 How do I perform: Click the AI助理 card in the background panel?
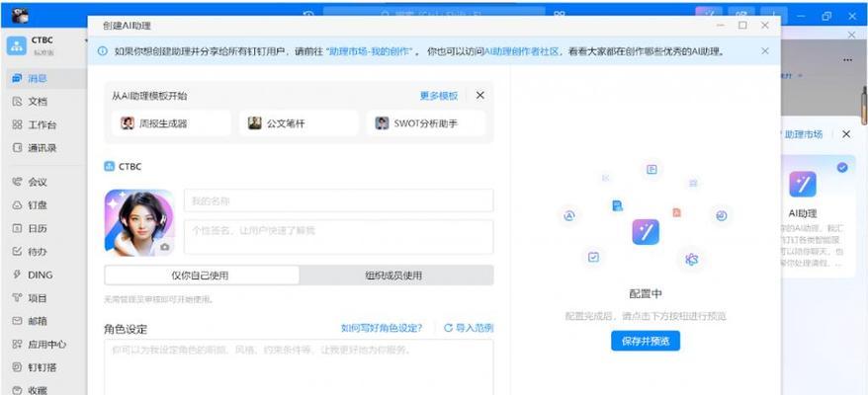click(x=817, y=215)
